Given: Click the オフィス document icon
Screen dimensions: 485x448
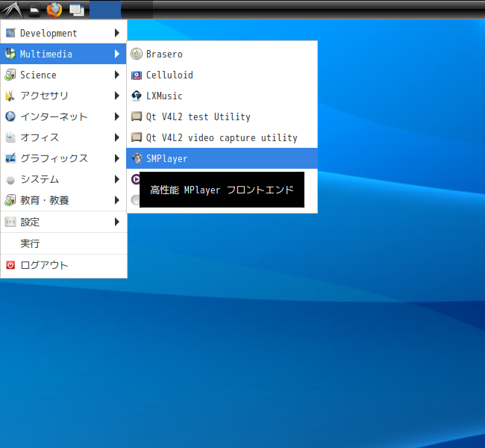Looking at the screenshot, I should 10,137.
